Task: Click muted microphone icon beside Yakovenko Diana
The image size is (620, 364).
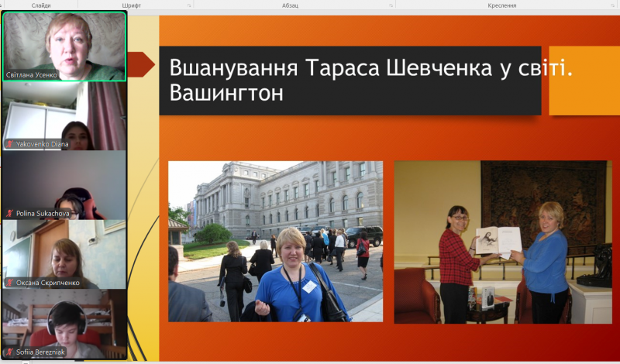Action: coord(10,144)
